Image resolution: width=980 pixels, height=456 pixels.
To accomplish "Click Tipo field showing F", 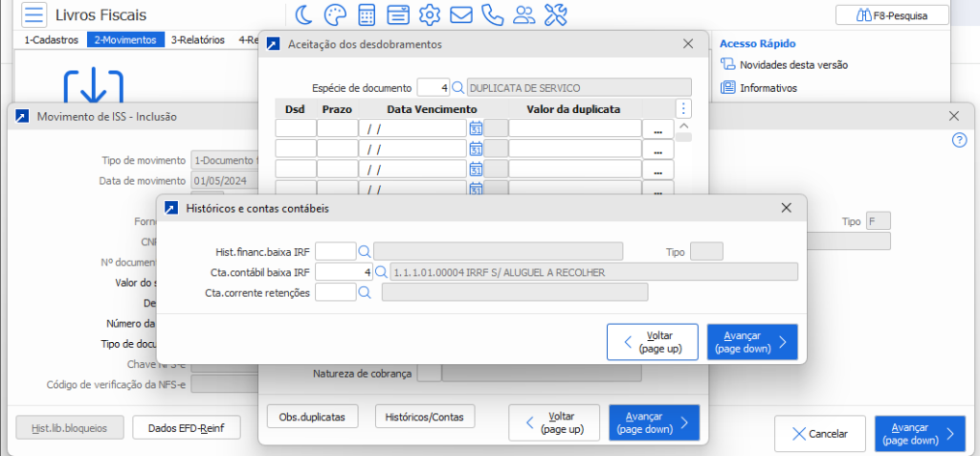I will [x=879, y=221].
